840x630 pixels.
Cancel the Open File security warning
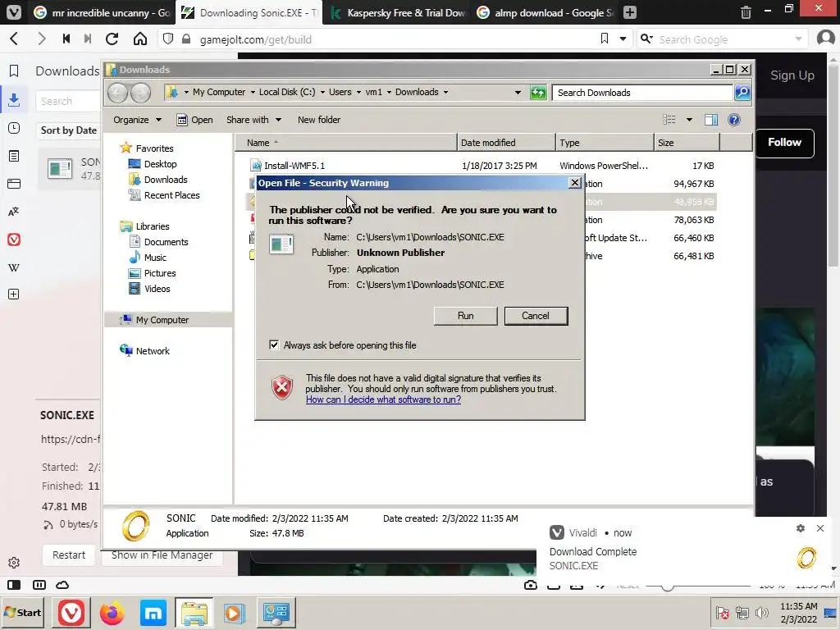(x=536, y=316)
